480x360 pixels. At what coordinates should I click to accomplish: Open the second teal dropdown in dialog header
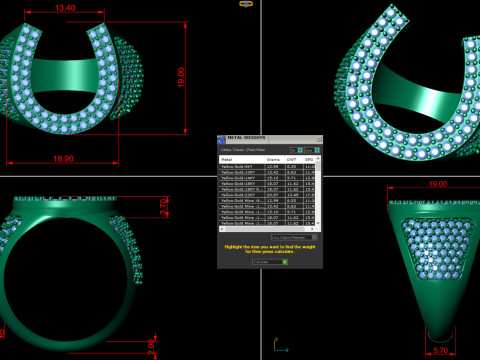pyautogui.click(x=312, y=150)
